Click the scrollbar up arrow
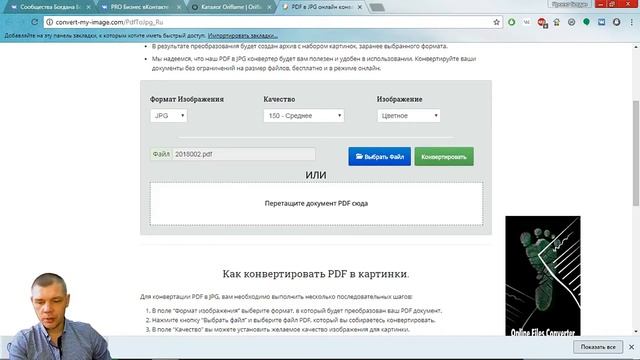Screen dimensions: 640x360 (x=636, y=47)
